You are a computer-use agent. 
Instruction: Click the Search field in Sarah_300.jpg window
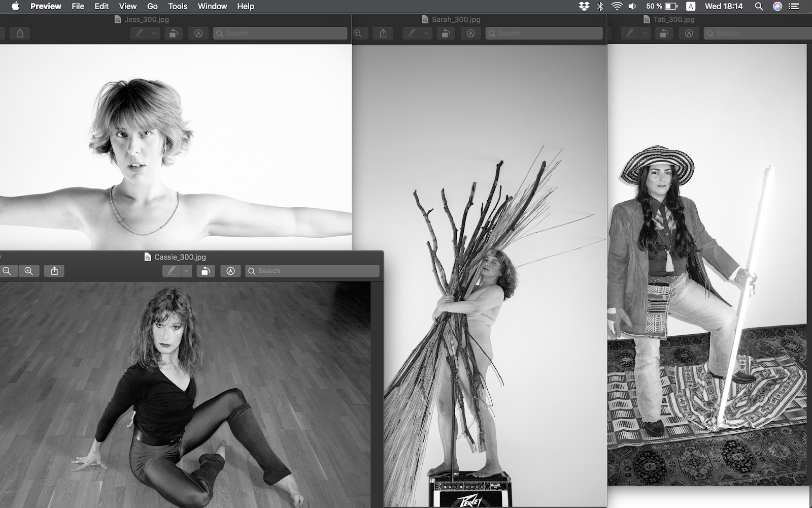(x=544, y=33)
